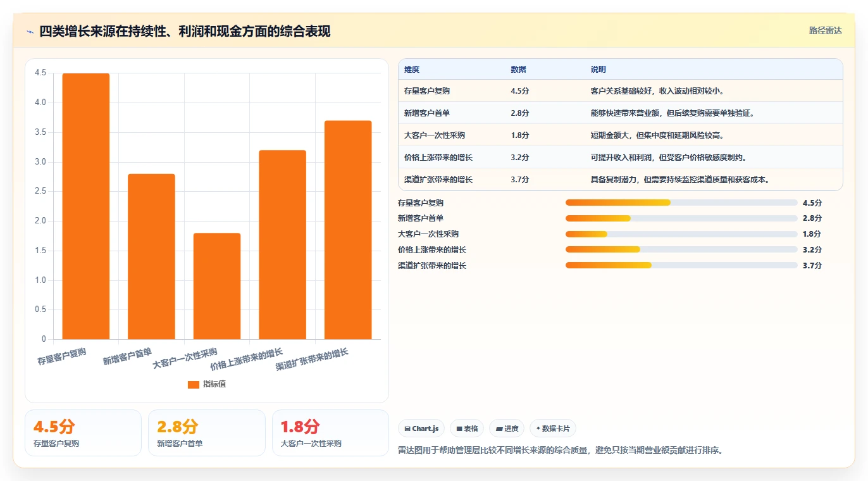Click the 3.7分 progress row value
868x481 pixels.
[812, 266]
